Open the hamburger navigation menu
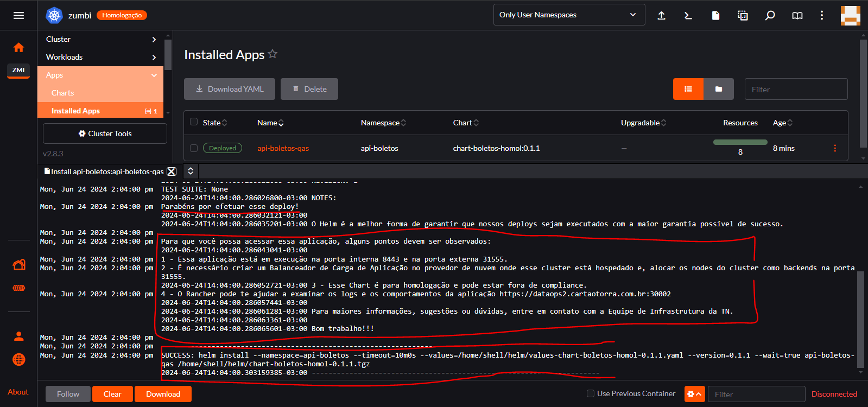Screen dimensions: 868x407 coord(18,15)
